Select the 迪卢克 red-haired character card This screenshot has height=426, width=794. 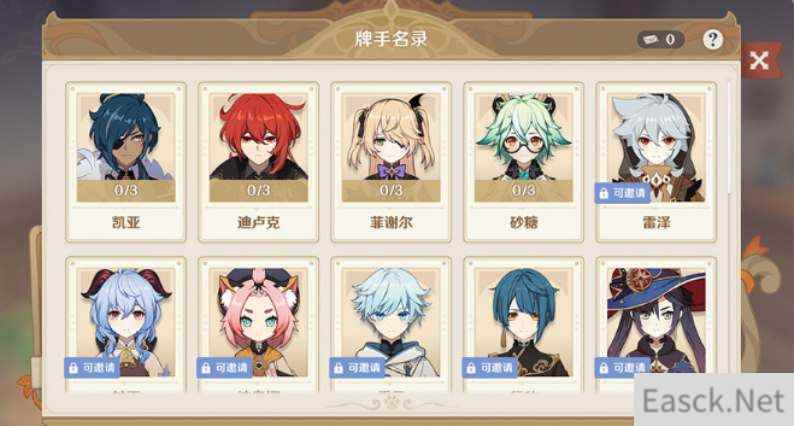pyautogui.click(x=258, y=162)
